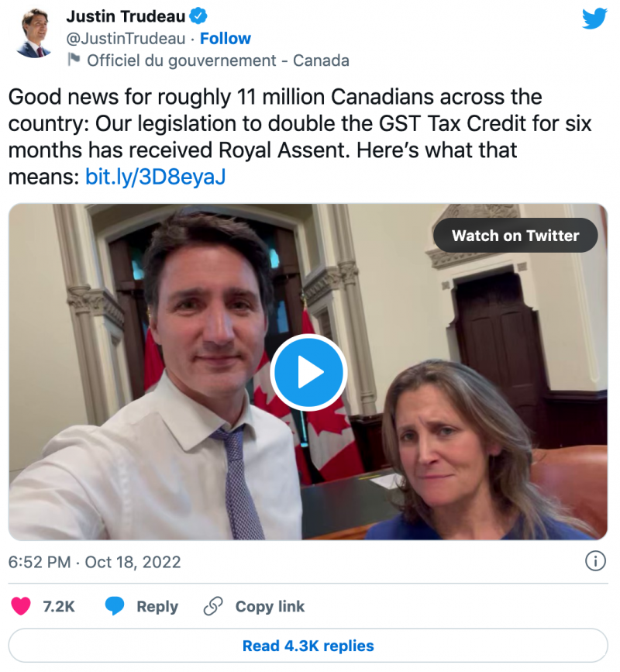Click the 7.2K likes count
This screenshot has width=620, height=672.
click(59, 606)
